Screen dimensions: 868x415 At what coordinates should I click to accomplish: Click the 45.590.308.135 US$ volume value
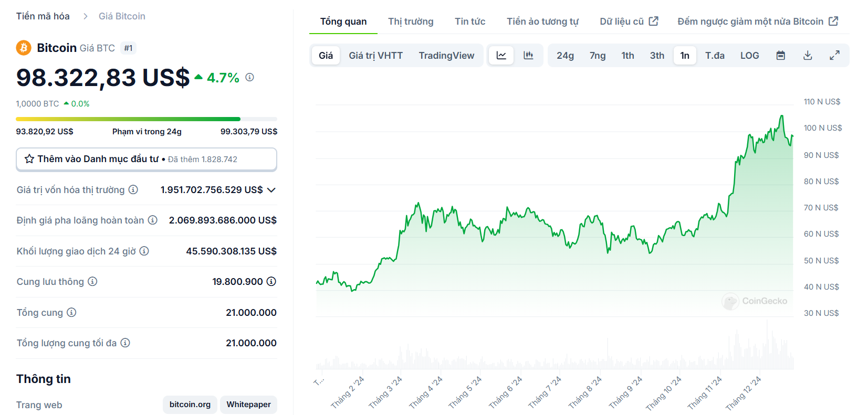[x=231, y=251]
